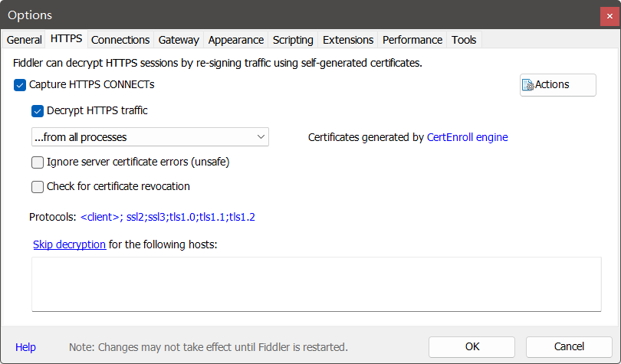
Task: Show the Extensions tab
Action: [348, 40]
